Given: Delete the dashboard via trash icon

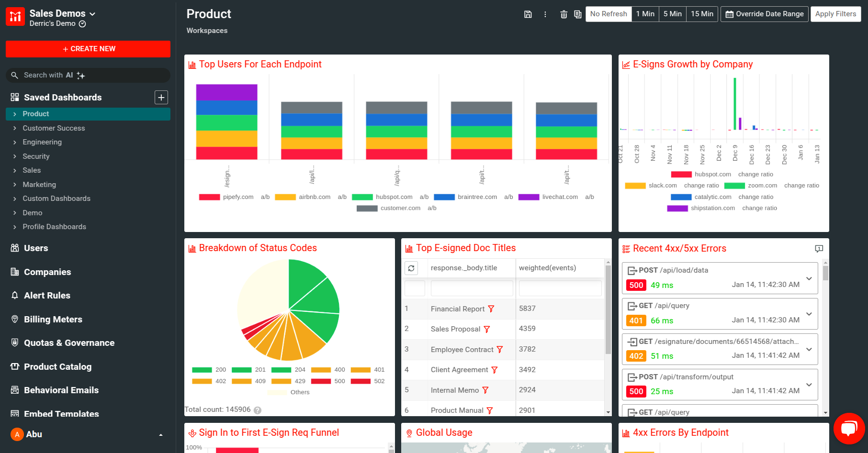Looking at the screenshot, I should [564, 14].
